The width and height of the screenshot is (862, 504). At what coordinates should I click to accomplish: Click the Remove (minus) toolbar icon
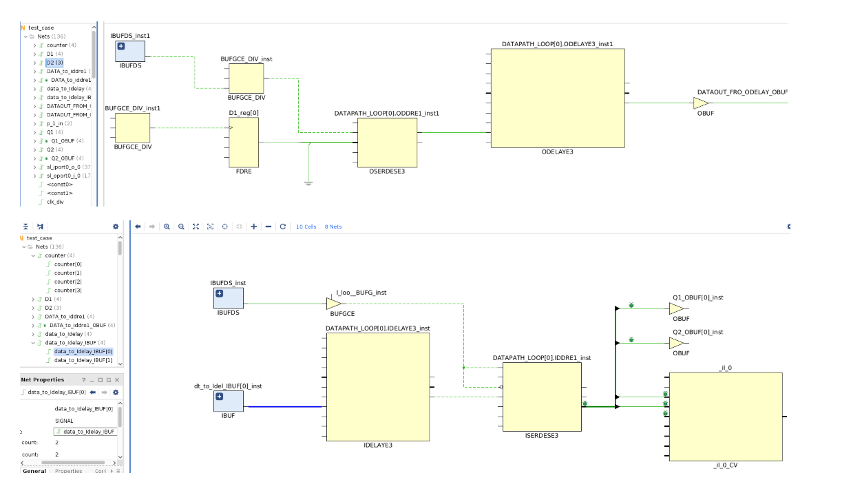coord(269,227)
